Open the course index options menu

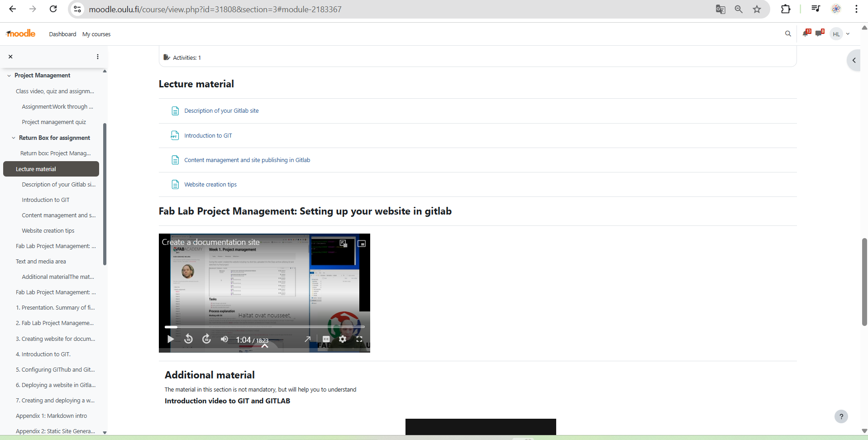click(x=98, y=57)
